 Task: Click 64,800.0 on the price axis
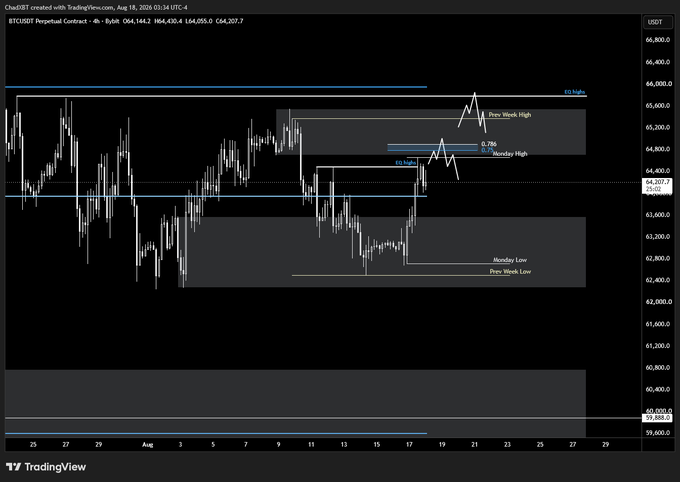point(657,149)
